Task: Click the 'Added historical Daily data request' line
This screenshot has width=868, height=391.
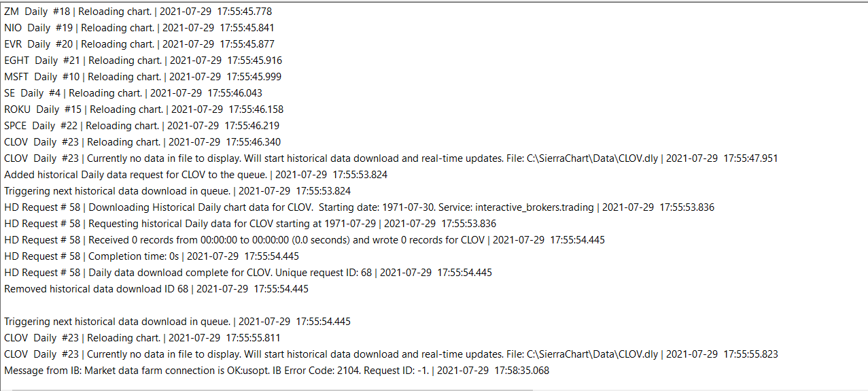Action: tap(196, 175)
